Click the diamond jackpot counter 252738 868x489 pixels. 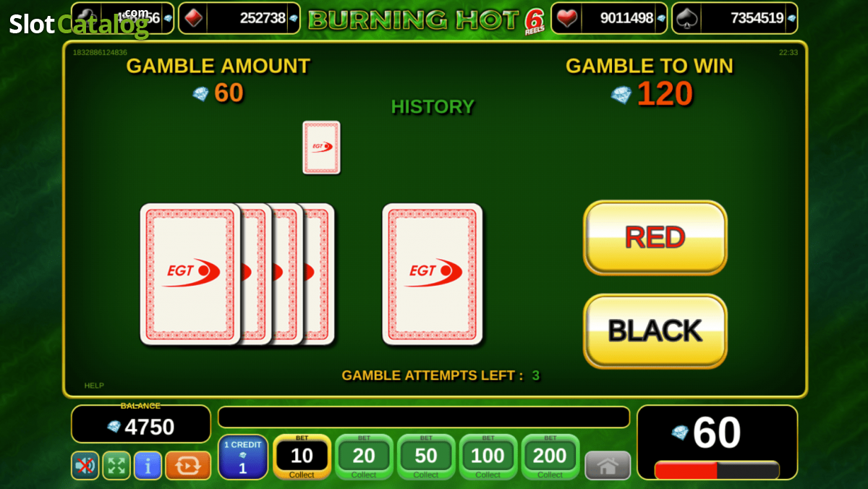pos(239,18)
